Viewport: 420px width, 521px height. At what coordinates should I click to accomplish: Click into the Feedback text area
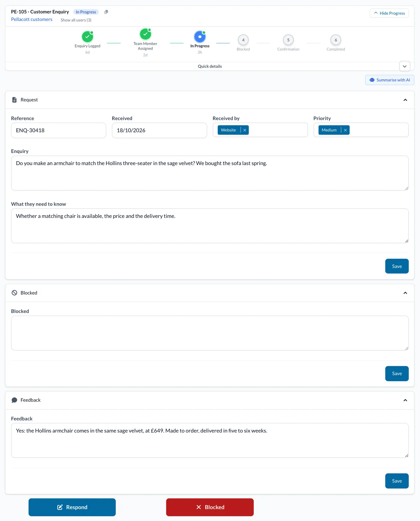[x=210, y=440]
